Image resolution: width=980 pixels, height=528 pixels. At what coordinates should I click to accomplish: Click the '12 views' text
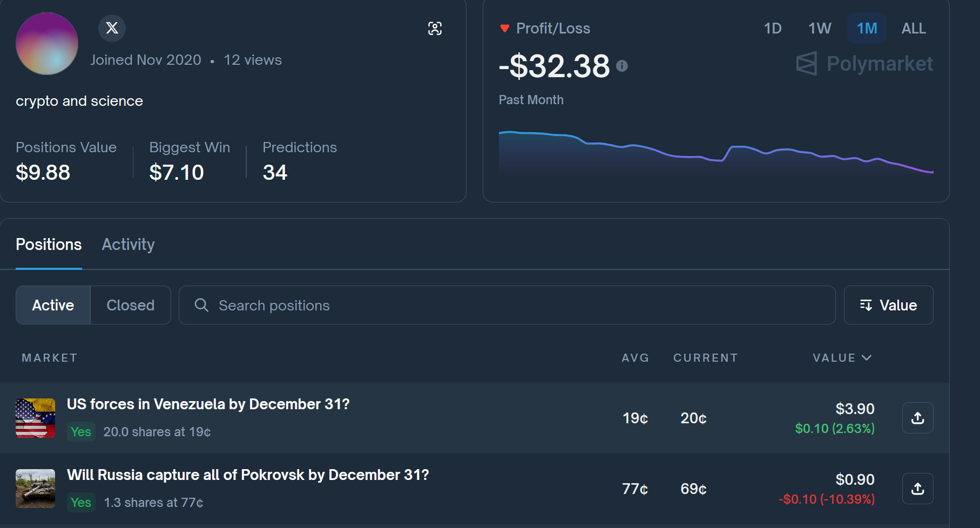pyautogui.click(x=253, y=60)
